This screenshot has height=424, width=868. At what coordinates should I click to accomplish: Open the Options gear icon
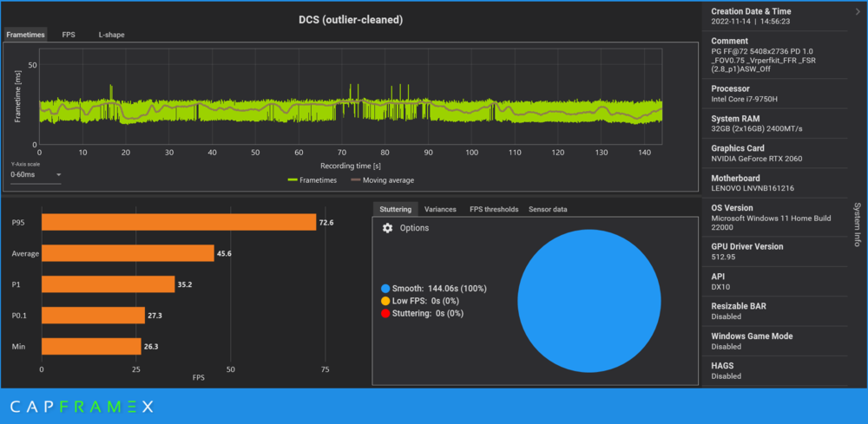[x=387, y=228]
